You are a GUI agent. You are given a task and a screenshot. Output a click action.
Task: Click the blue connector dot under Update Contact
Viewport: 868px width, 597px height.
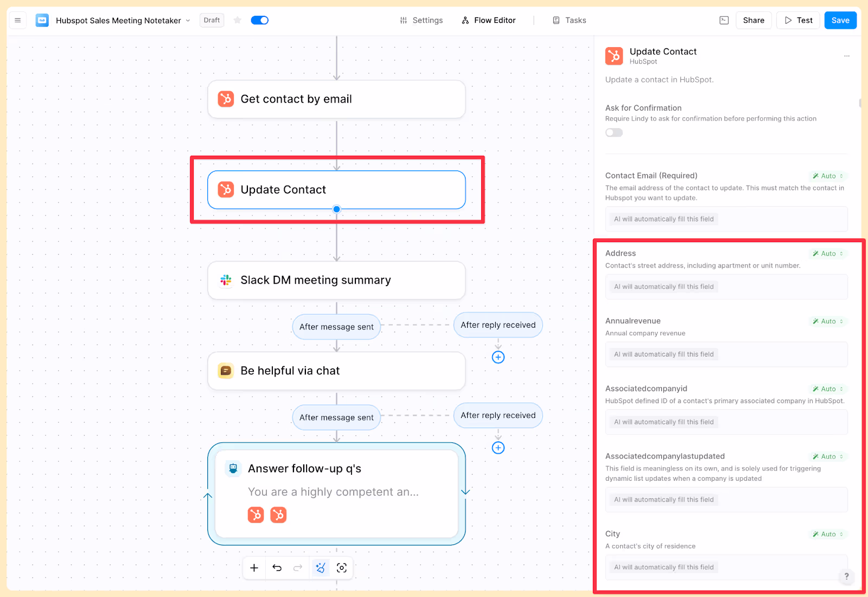[337, 209]
